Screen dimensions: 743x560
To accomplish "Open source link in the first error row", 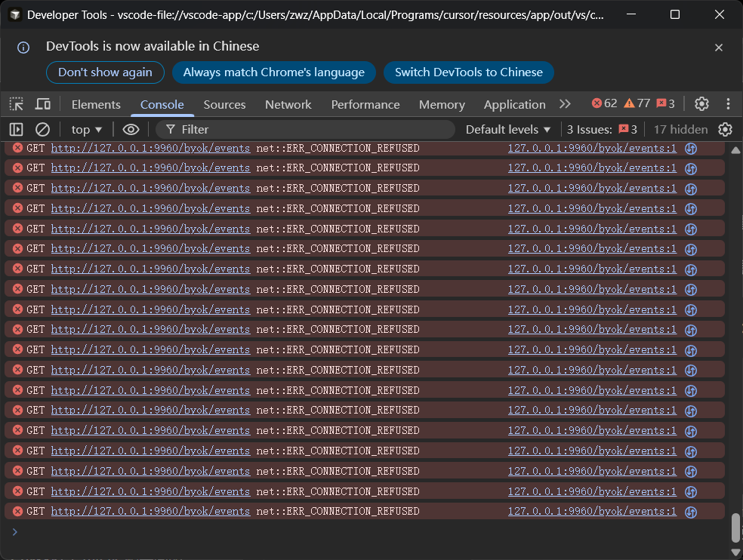I will [x=592, y=148].
